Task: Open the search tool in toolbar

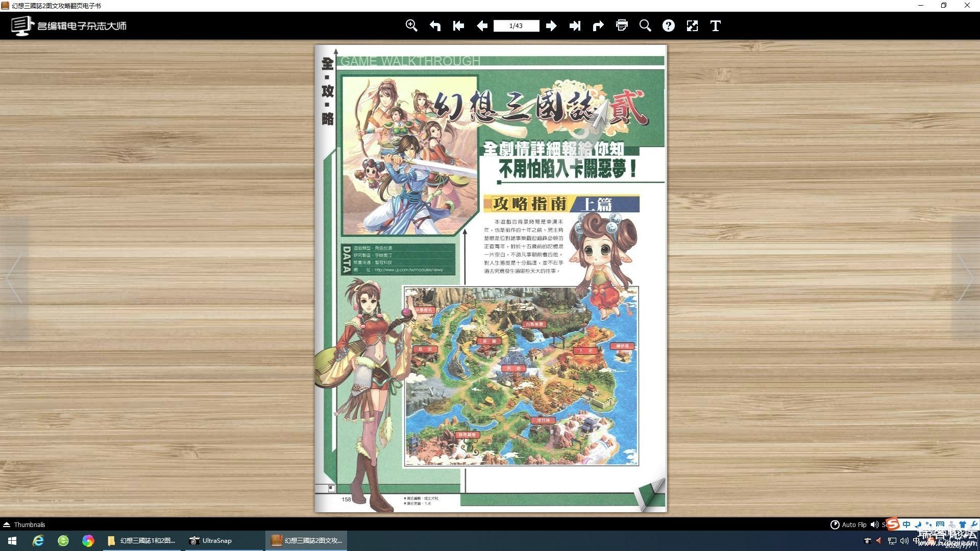Action: [645, 26]
